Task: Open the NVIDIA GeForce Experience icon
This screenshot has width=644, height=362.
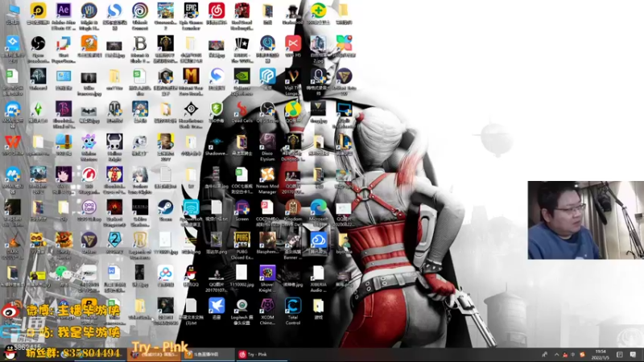Action: point(242,76)
